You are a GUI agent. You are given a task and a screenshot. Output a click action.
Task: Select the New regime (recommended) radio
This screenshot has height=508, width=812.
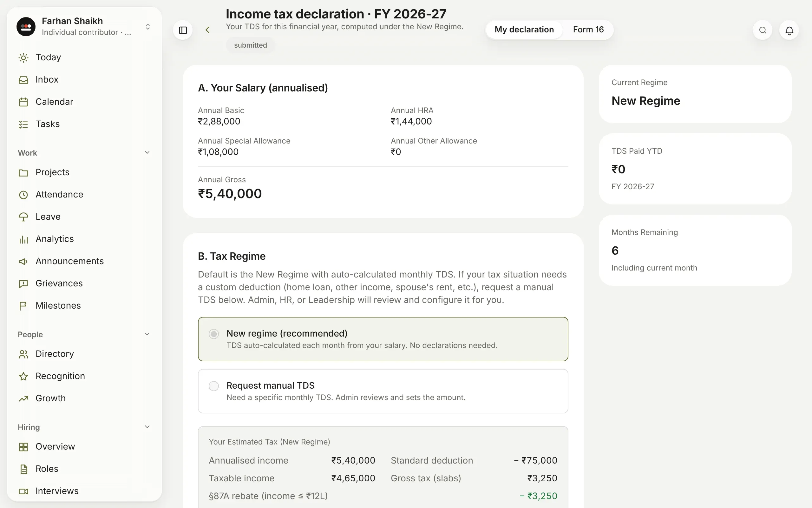pyautogui.click(x=214, y=334)
